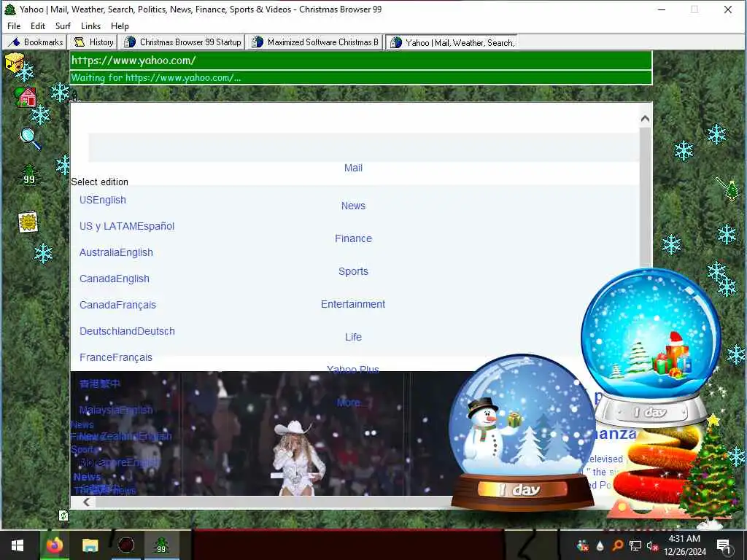
Task: Open the Surf menu
Action: tap(63, 26)
